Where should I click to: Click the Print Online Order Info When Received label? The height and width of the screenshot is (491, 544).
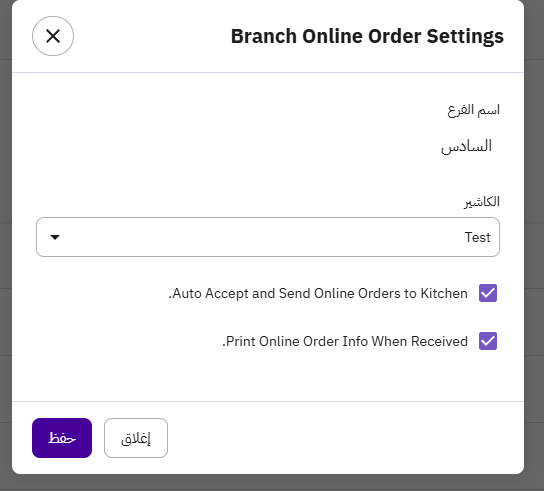[345, 341]
